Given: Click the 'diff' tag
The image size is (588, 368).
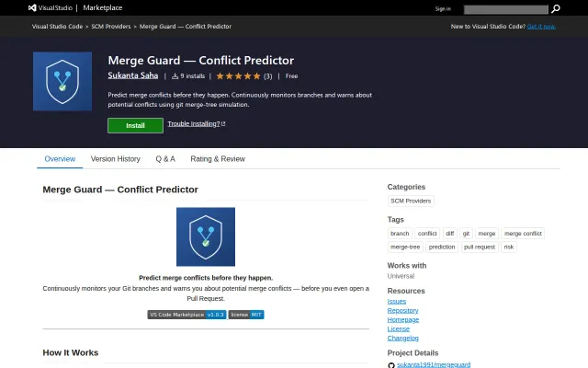Looking at the screenshot, I should (449, 234).
